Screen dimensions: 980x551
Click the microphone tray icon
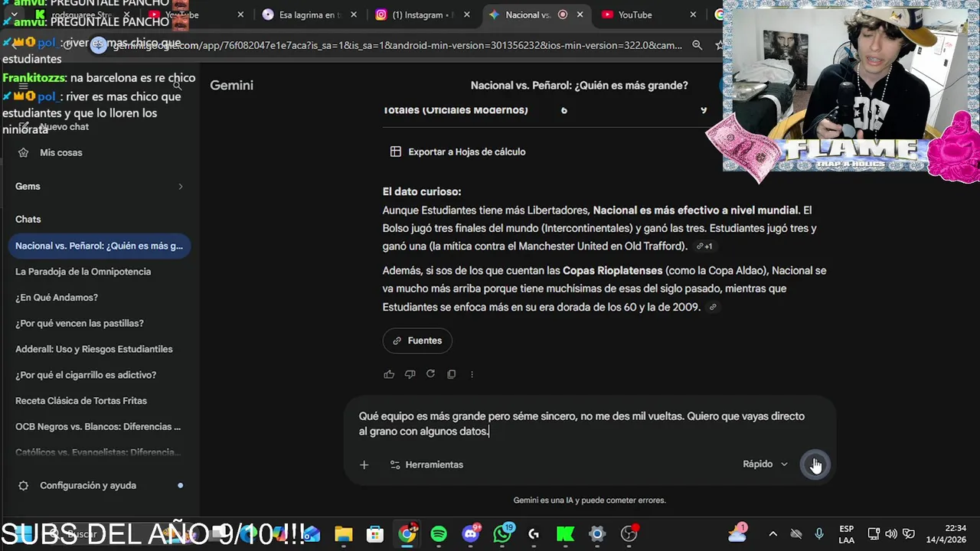(819, 534)
